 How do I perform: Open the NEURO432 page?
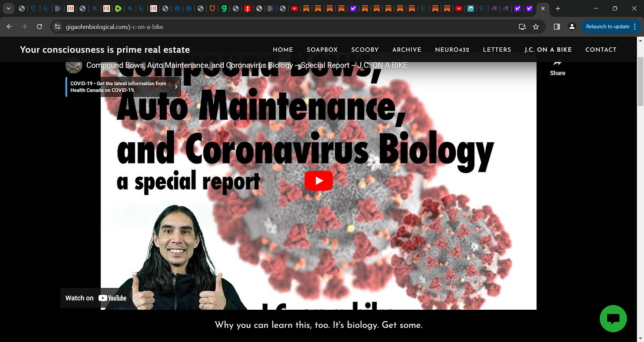click(x=452, y=49)
